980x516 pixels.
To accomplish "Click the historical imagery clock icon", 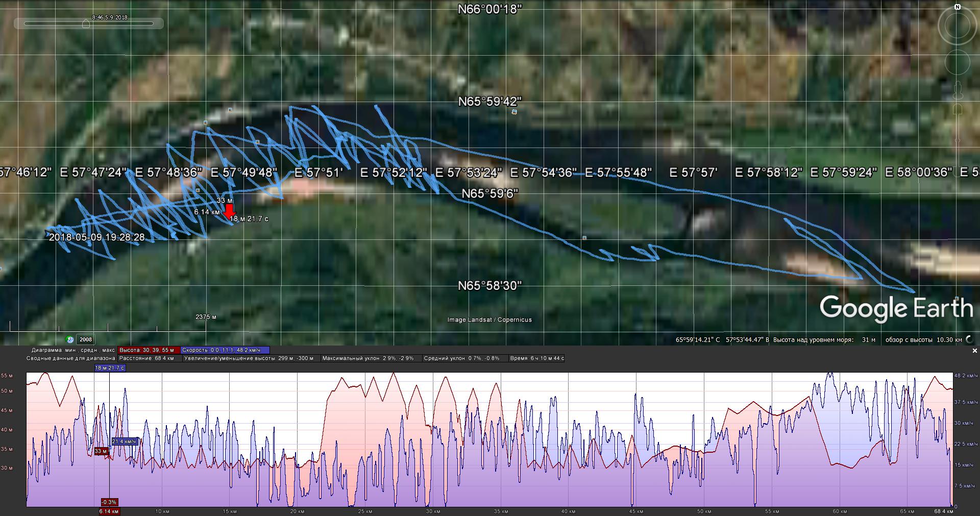I will [70, 339].
